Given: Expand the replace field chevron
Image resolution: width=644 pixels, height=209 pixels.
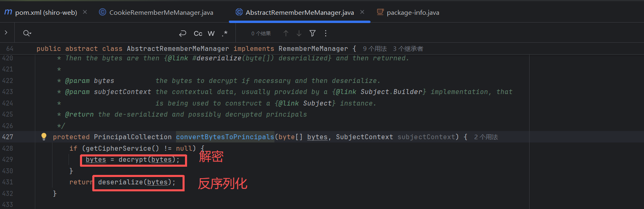Looking at the screenshot, I should [x=6, y=32].
